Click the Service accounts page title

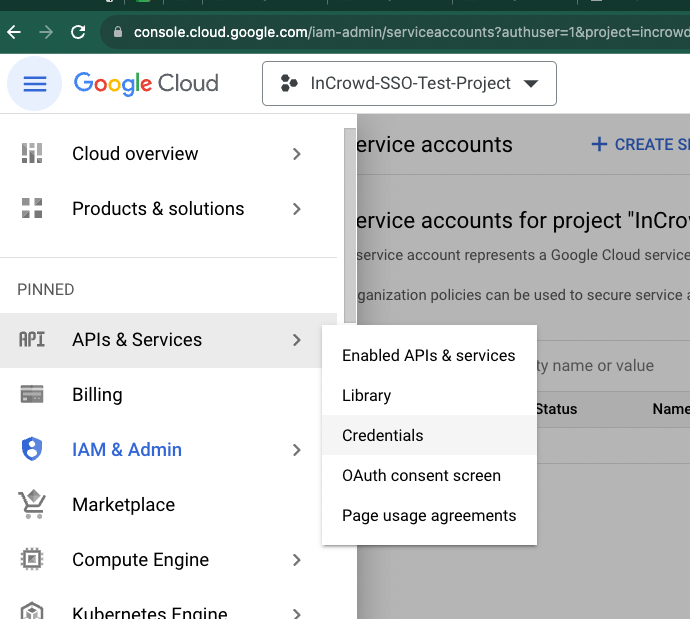coord(434,145)
